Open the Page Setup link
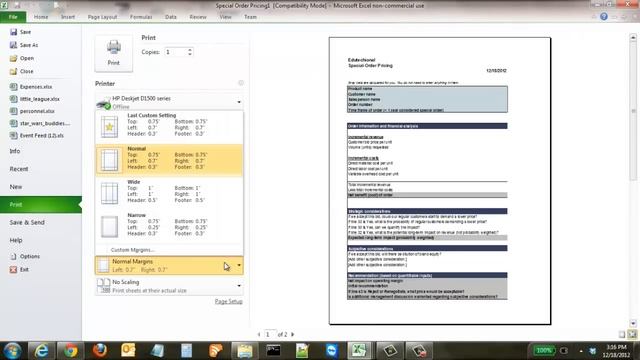640x360 pixels. point(229,301)
